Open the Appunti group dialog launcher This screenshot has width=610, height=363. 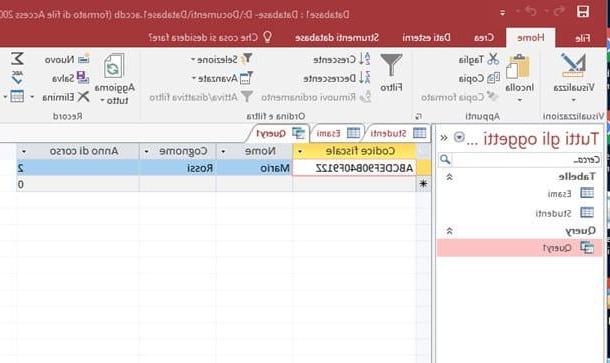pos(419,116)
